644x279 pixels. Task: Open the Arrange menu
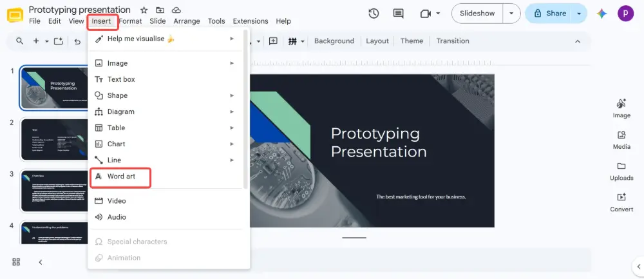(187, 21)
